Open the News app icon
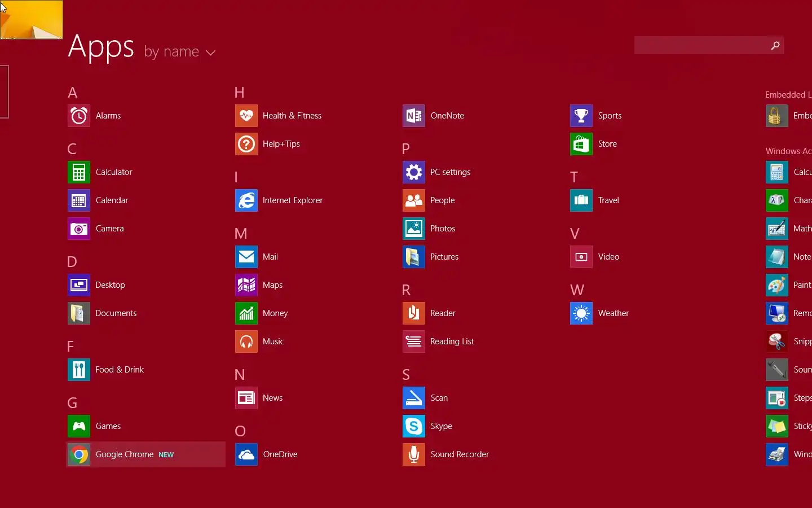This screenshot has height=508, width=812. click(246, 398)
